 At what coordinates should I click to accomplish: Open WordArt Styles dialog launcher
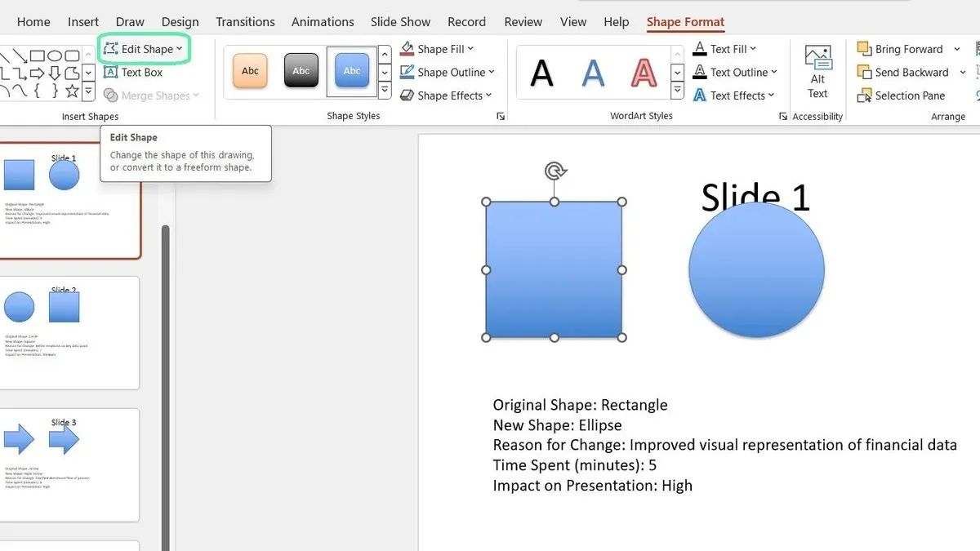tap(783, 117)
